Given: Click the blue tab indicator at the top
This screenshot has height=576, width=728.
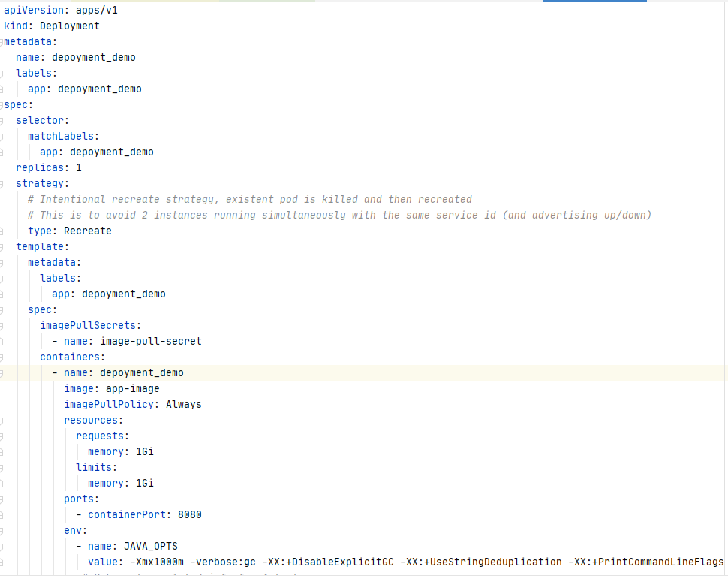Looking at the screenshot, I should (x=594, y=2).
